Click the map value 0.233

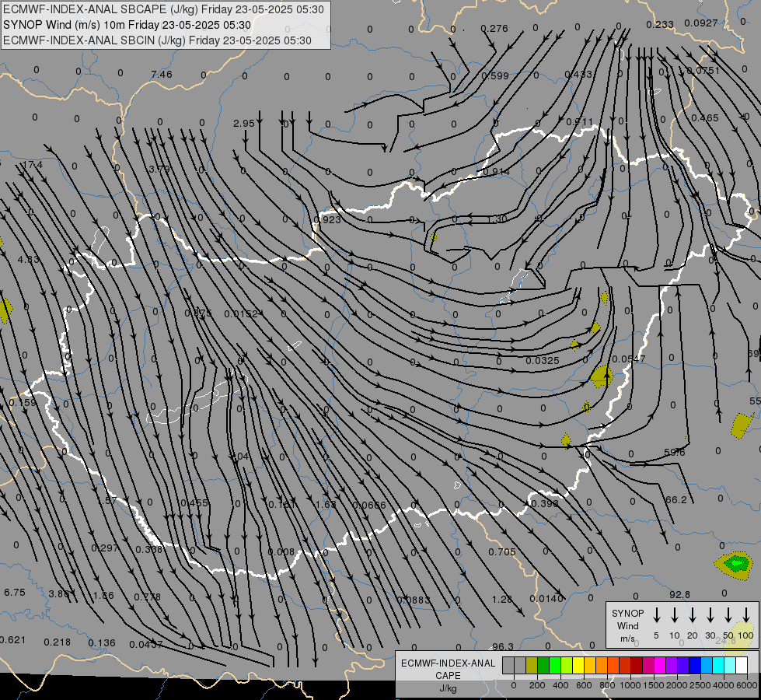(x=660, y=24)
